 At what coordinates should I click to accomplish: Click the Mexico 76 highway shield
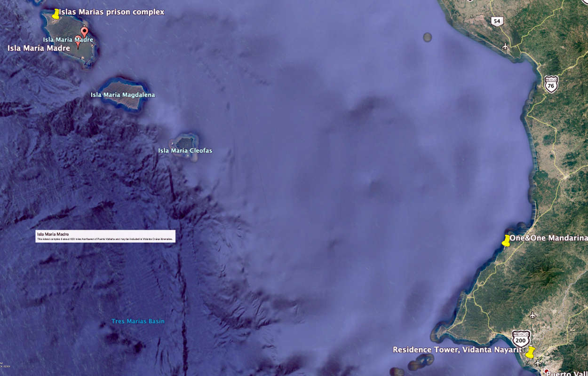pos(551,84)
